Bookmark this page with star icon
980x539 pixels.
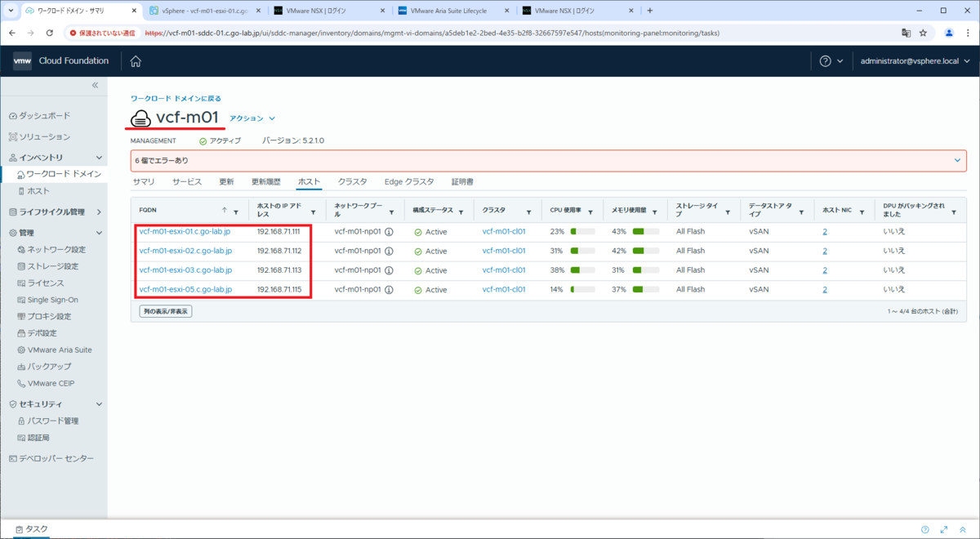(923, 33)
